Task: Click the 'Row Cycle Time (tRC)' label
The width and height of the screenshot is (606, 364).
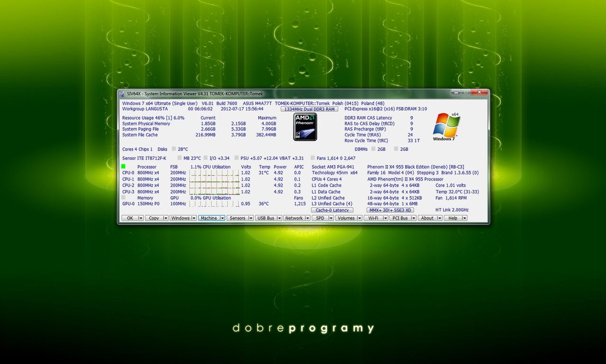Action: [366, 140]
